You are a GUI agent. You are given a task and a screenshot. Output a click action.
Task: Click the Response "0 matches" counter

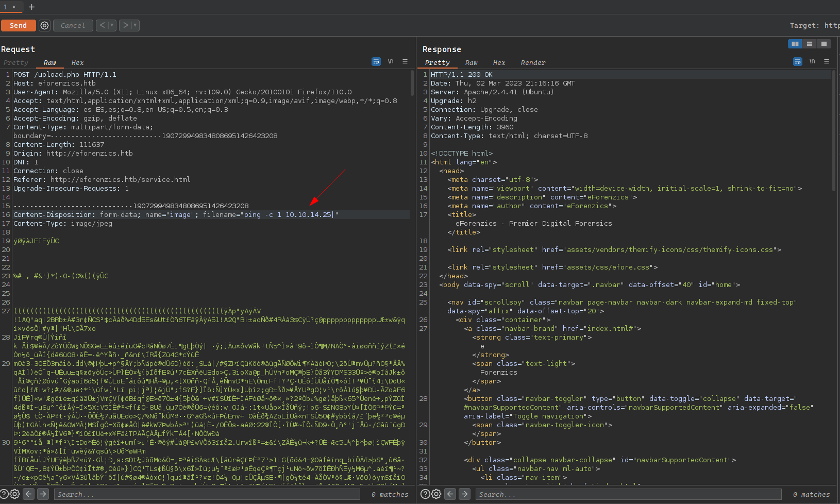tap(811, 494)
